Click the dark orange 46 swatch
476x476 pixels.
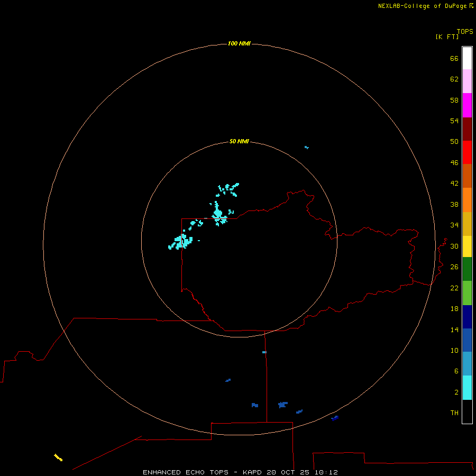click(x=467, y=176)
